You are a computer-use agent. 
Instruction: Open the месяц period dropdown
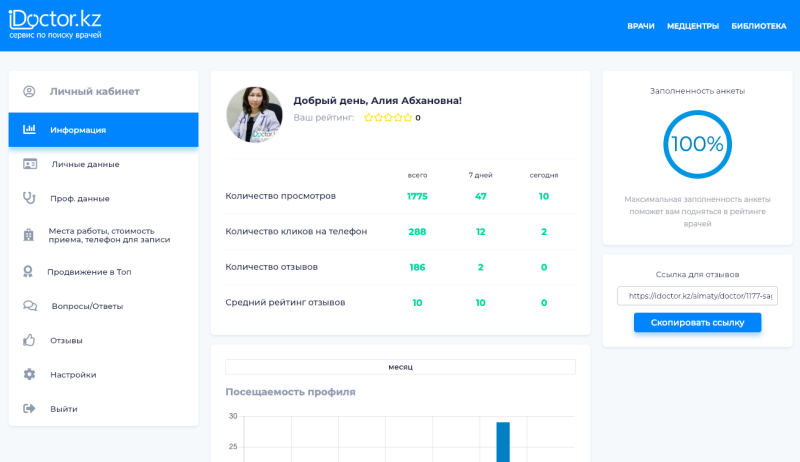click(401, 367)
